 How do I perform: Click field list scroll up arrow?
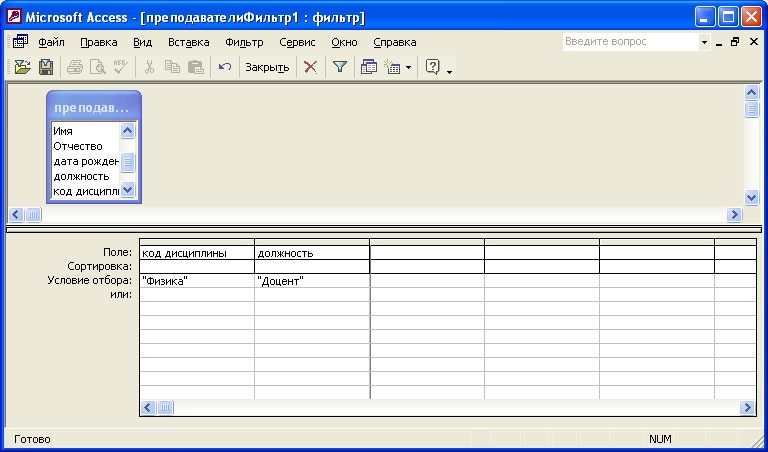[127, 130]
